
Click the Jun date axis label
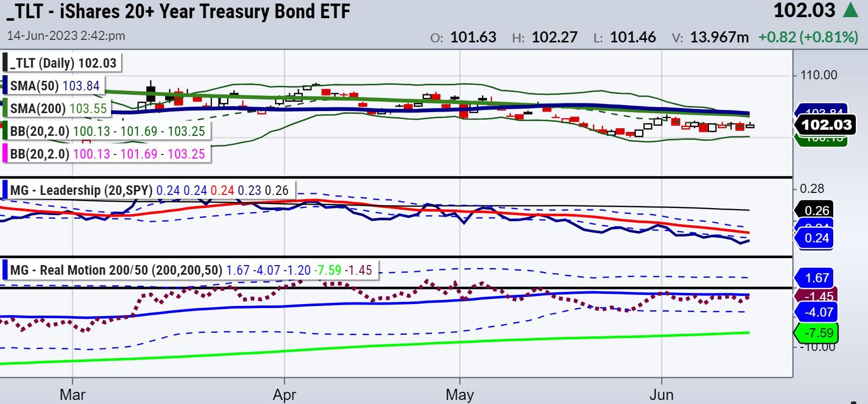(x=661, y=394)
